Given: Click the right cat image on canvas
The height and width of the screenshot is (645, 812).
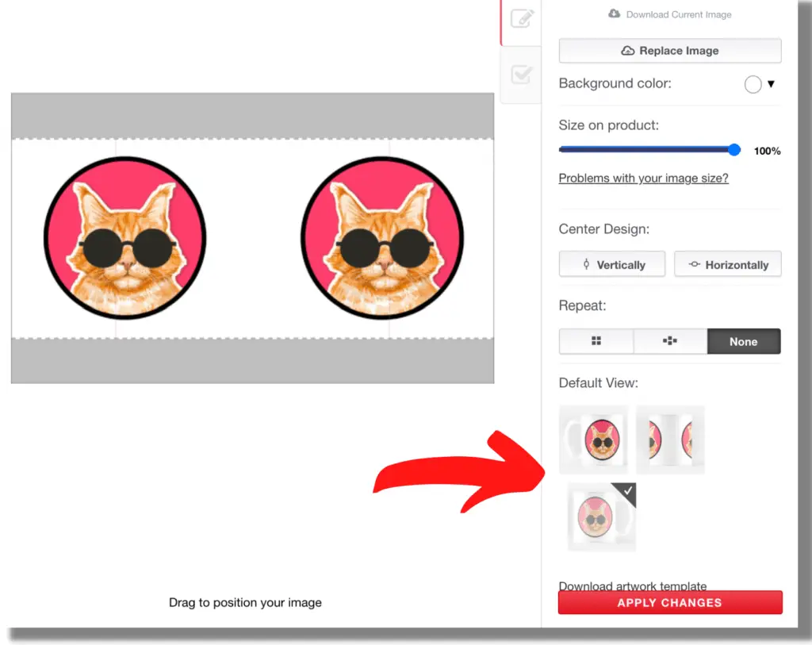Looking at the screenshot, I should 382,238.
